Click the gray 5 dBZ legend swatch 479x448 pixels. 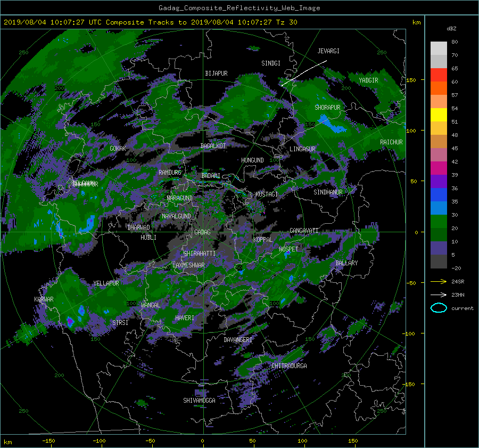pos(439,261)
